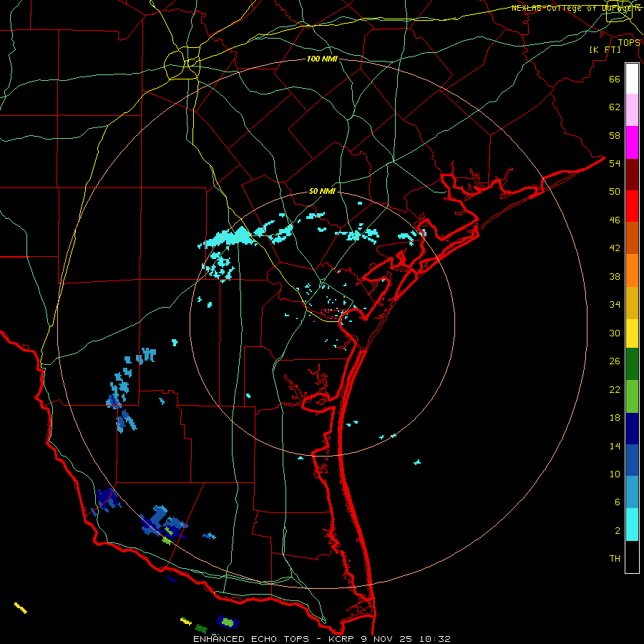Click the cyan swatch between 6 and 2

point(632,525)
